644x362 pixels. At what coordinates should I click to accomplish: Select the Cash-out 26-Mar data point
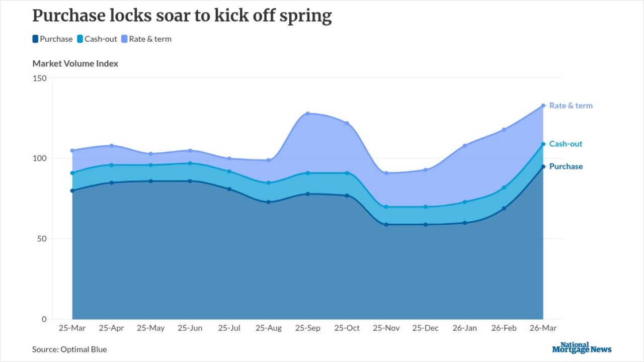pos(543,144)
